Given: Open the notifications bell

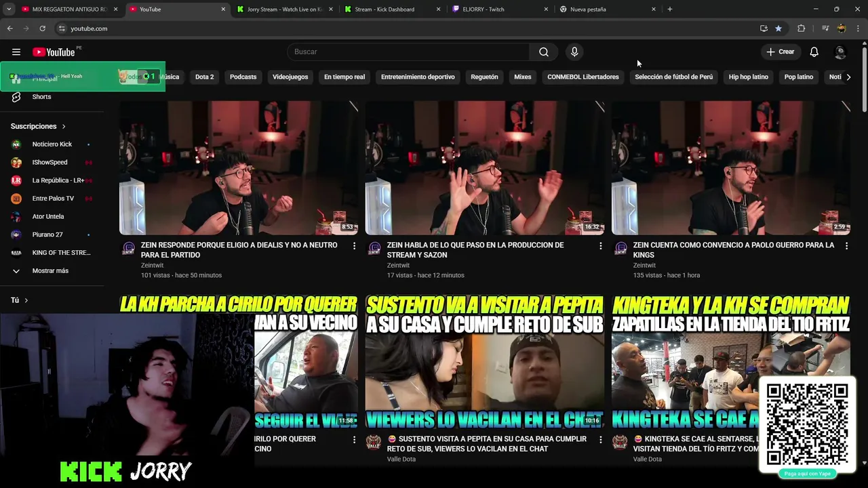Looking at the screenshot, I should 814,52.
